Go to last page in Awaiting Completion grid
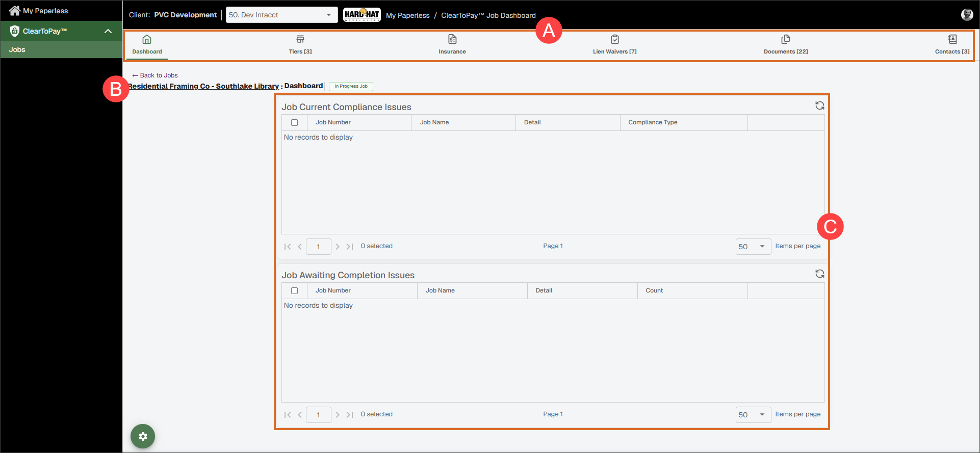The image size is (980, 453). coord(350,415)
